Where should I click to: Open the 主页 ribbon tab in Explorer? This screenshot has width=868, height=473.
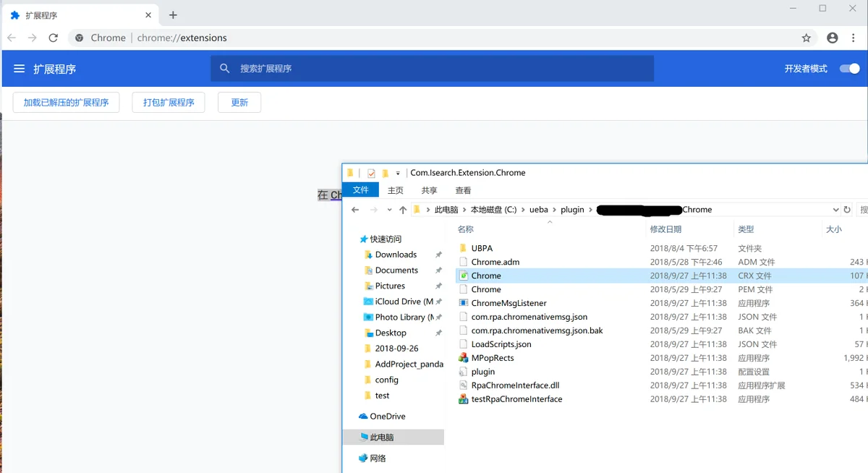(396, 190)
